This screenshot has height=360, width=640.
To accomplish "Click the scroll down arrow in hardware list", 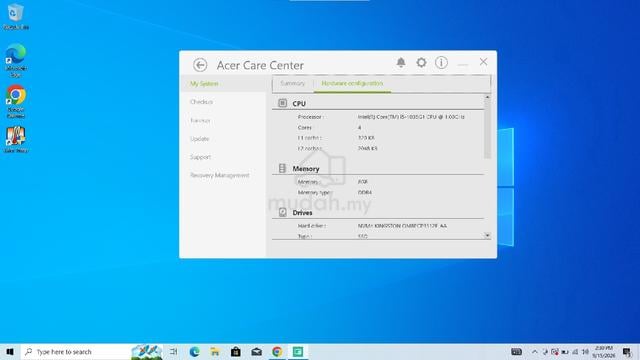I will (x=487, y=236).
